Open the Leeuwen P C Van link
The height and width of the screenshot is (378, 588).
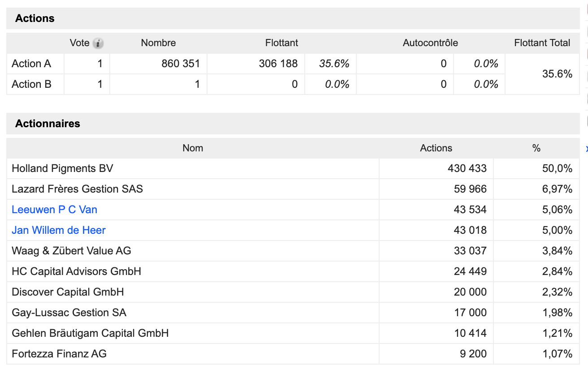[54, 210]
